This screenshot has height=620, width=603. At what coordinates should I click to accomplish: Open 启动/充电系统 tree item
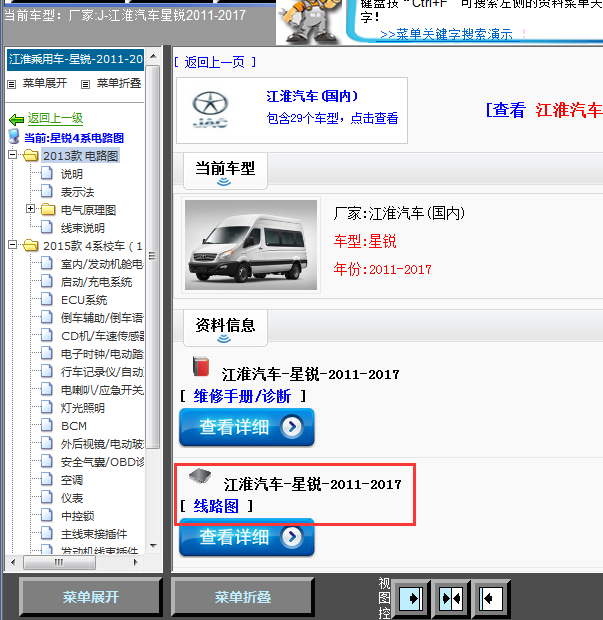pos(96,282)
